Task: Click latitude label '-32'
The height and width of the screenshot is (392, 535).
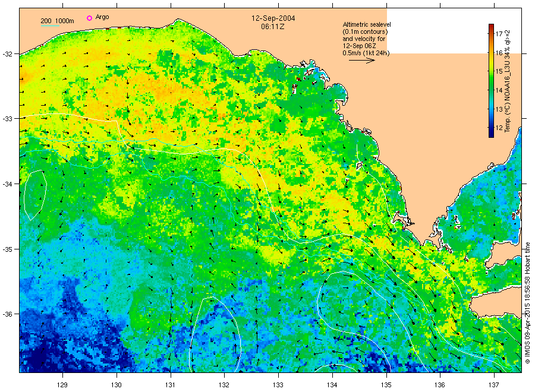Action: coord(7,54)
